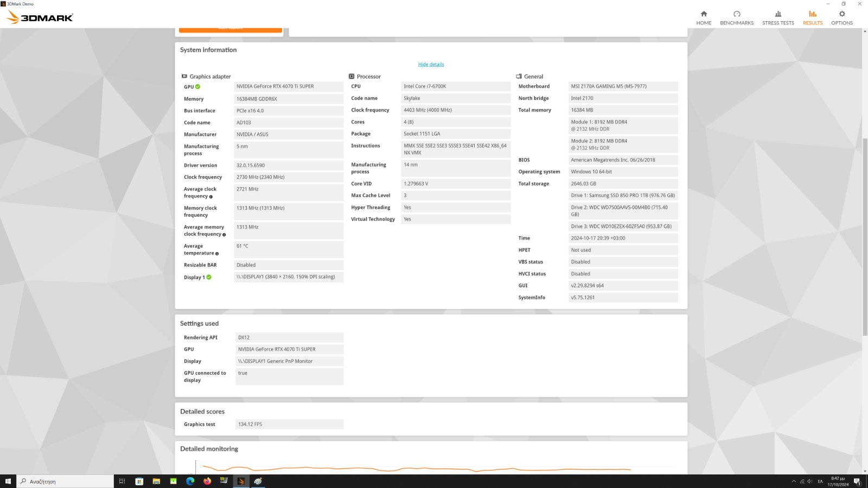Open the Options tab
868x488 pixels.
[842, 18]
